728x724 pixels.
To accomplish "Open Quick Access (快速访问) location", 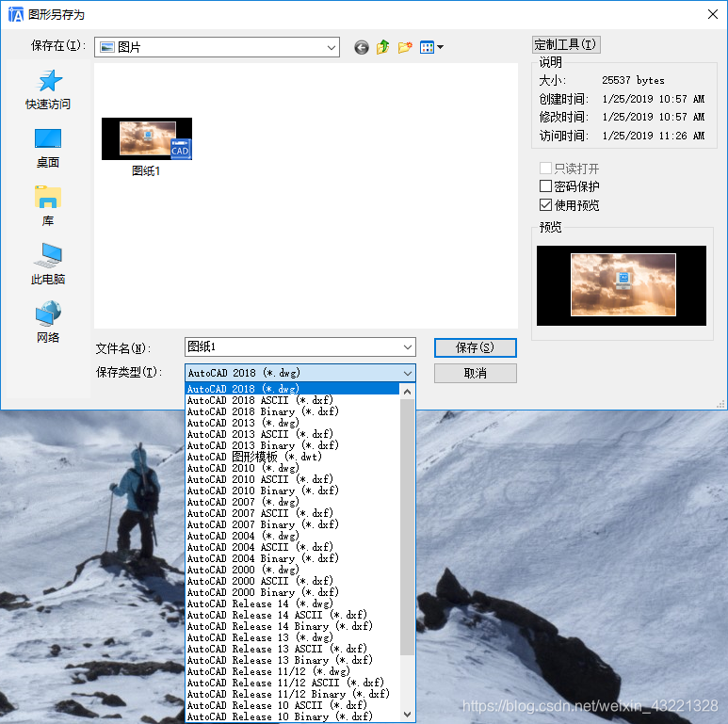I will 48,90.
